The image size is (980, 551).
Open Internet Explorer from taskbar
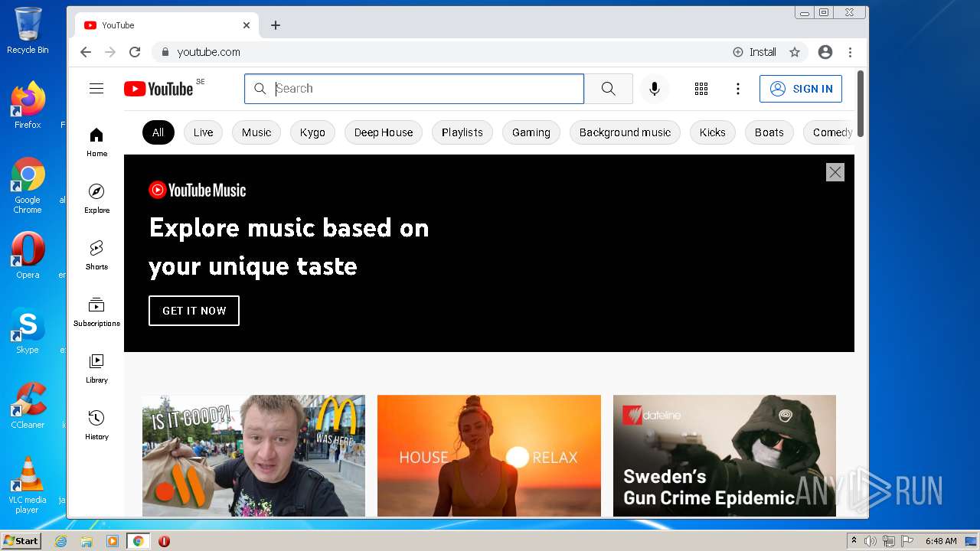pos(61,541)
